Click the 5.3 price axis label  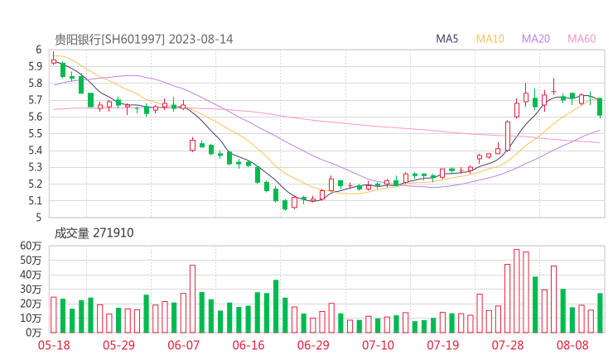[x=35, y=167]
